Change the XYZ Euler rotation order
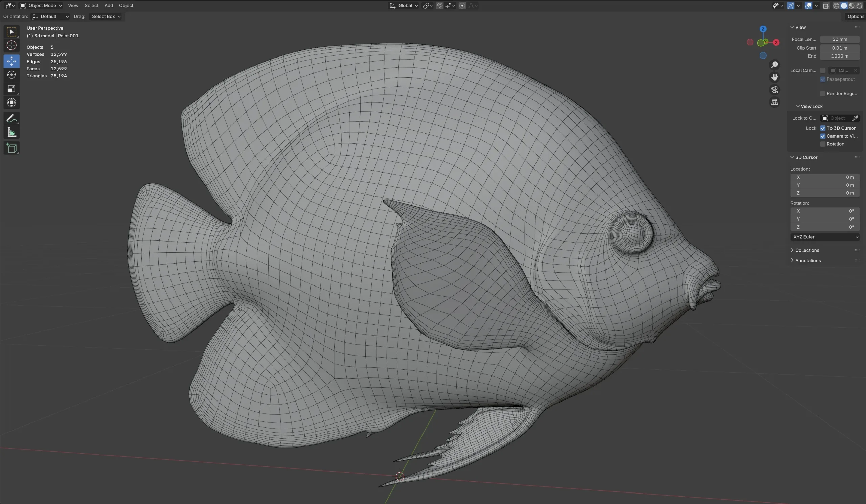Screen dimensions: 866x504 pyautogui.click(x=825, y=237)
